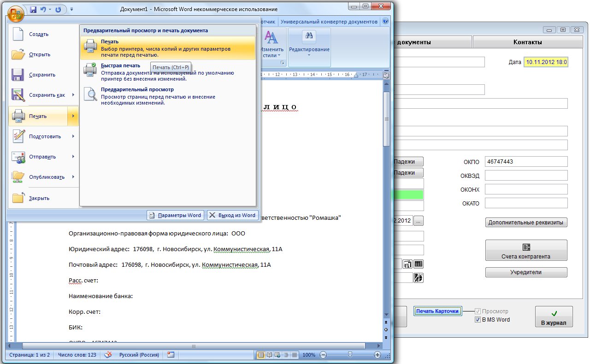Click the Число слов: 123 status indicator
Image resolution: width=590 pixels, height=364 pixels.
(x=77, y=355)
